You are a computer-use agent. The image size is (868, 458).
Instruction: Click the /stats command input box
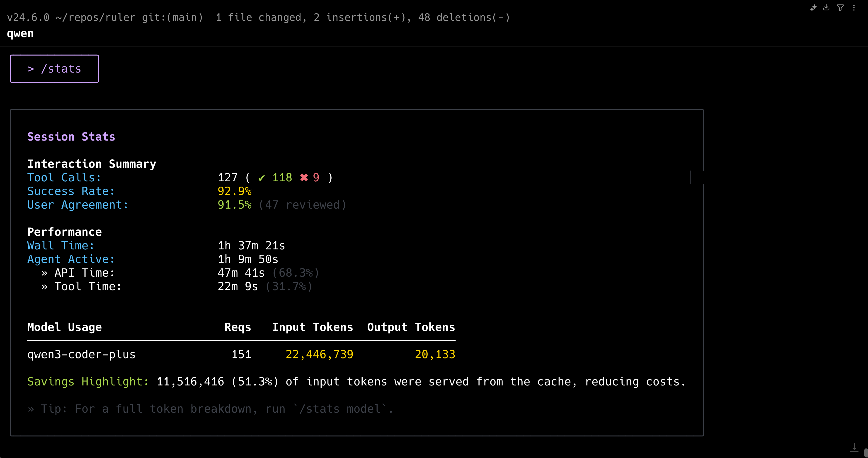coord(54,69)
